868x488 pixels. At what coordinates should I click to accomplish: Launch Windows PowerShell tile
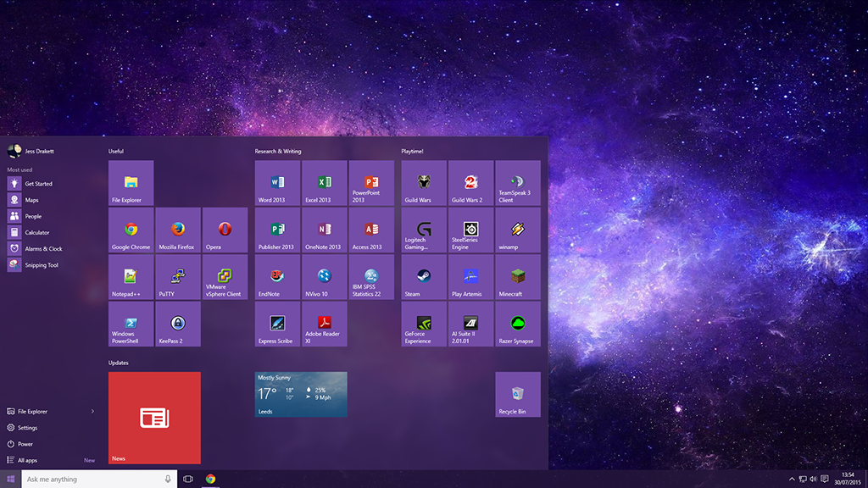(131, 324)
